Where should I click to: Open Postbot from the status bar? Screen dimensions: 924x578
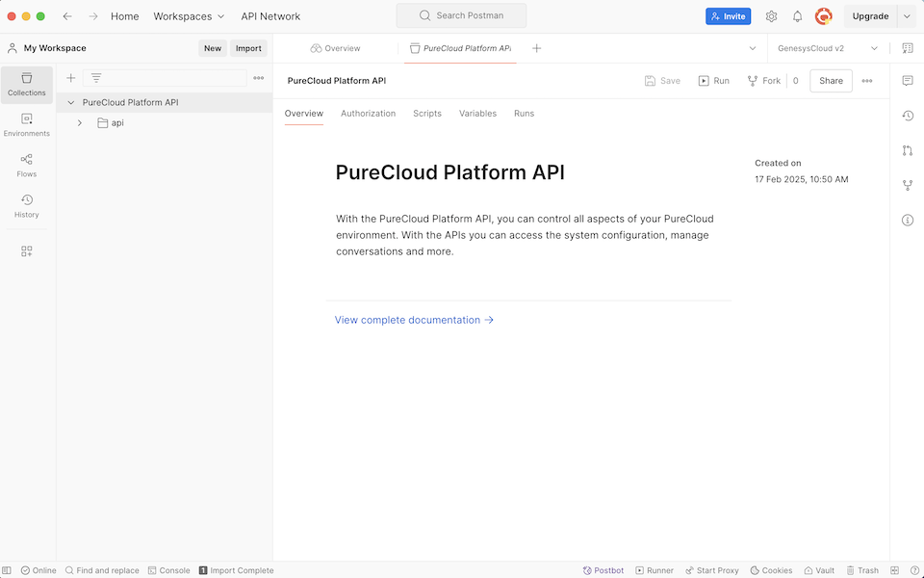pos(603,569)
